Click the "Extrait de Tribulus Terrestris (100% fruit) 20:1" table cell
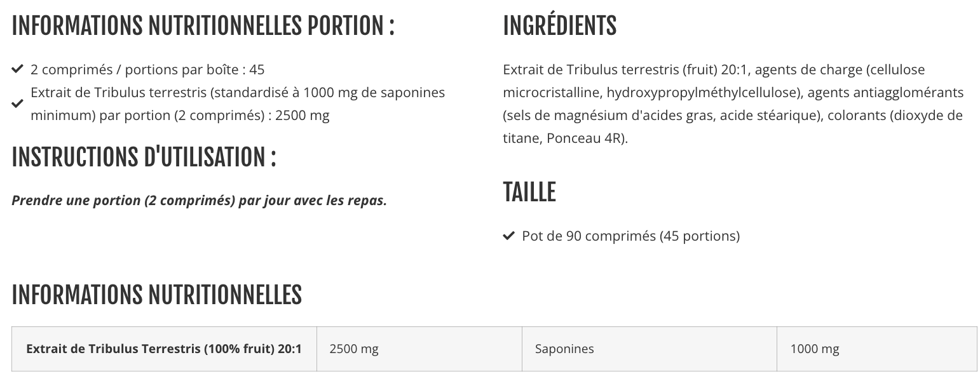980x381 pixels. point(164,349)
